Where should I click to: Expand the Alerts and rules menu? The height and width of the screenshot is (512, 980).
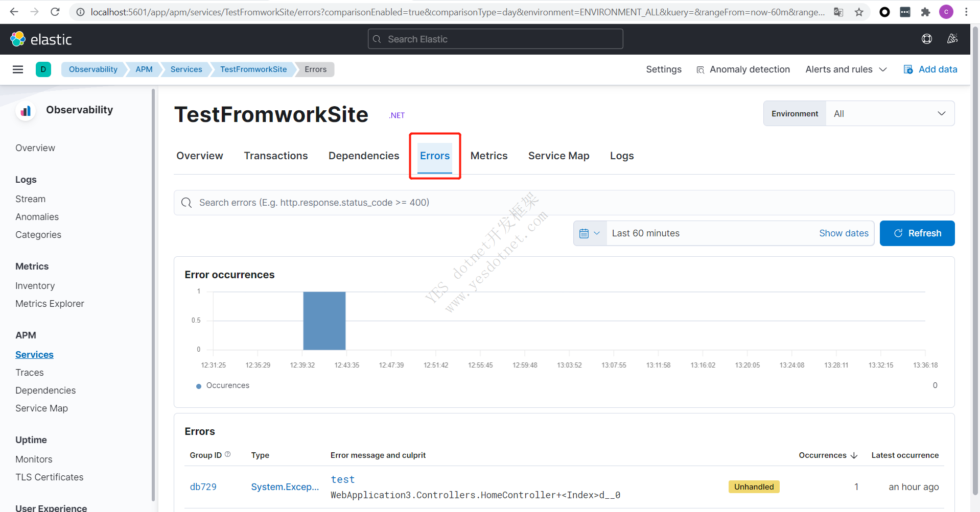[846, 69]
